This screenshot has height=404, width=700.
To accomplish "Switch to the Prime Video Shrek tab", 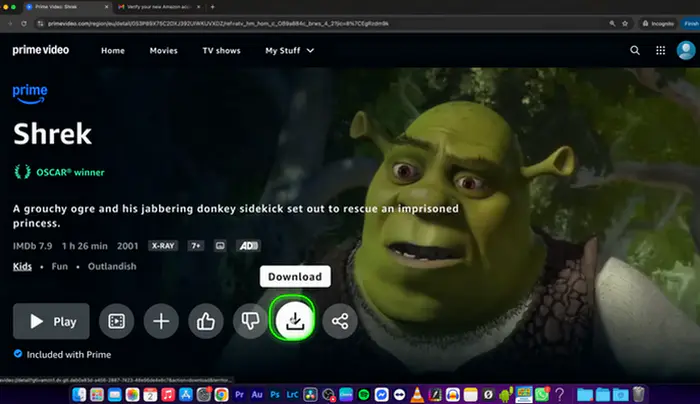I will tap(67, 7).
